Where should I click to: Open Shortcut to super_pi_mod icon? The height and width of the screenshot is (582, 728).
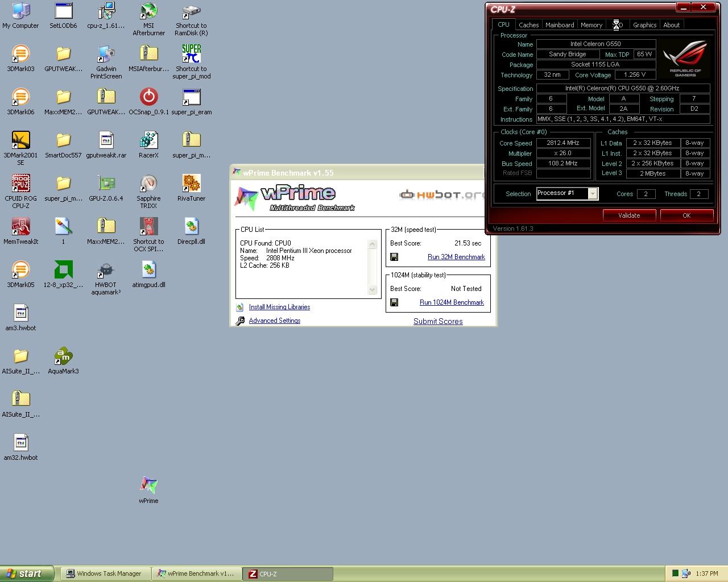(x=191, y=63)
